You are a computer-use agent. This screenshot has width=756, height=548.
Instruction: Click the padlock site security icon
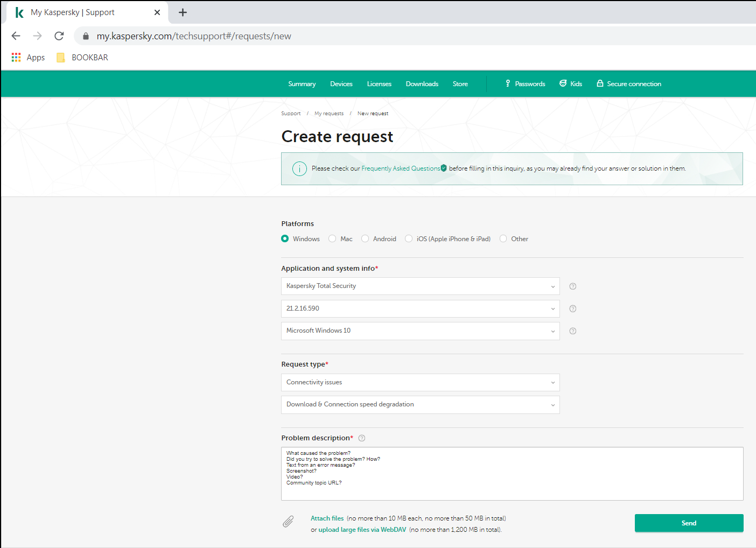[86, 36]
